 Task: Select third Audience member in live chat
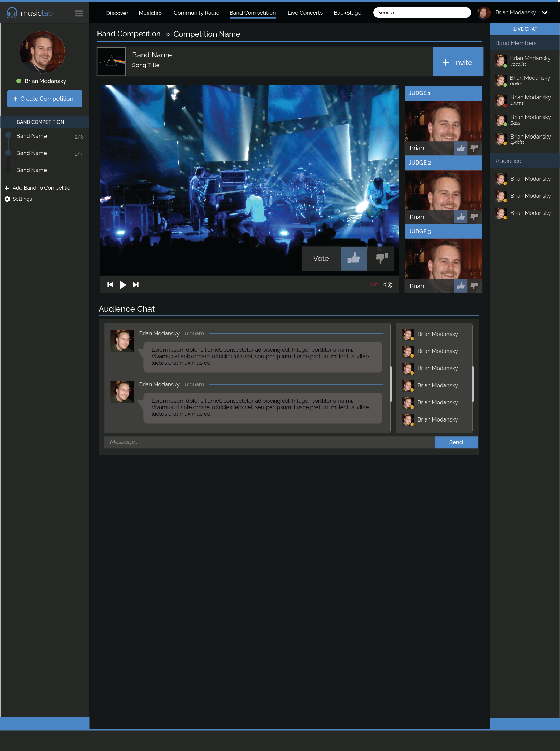coord(523,213)
